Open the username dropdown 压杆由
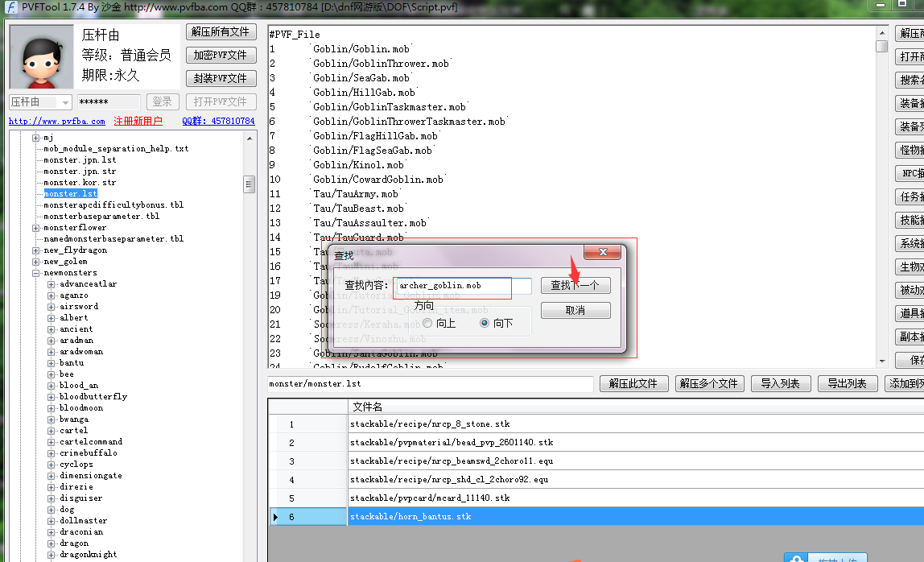This screenshot has height=562, width=924. 64,102
